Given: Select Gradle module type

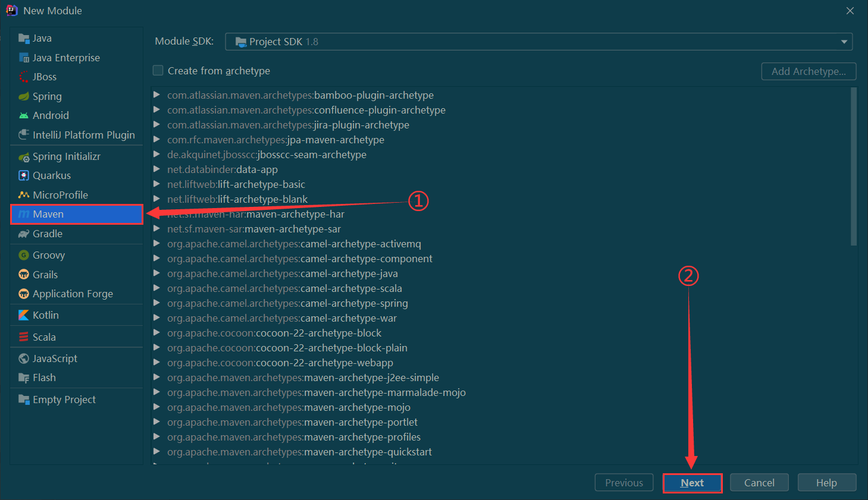Looking at the screenshot, I should (77, 234).
